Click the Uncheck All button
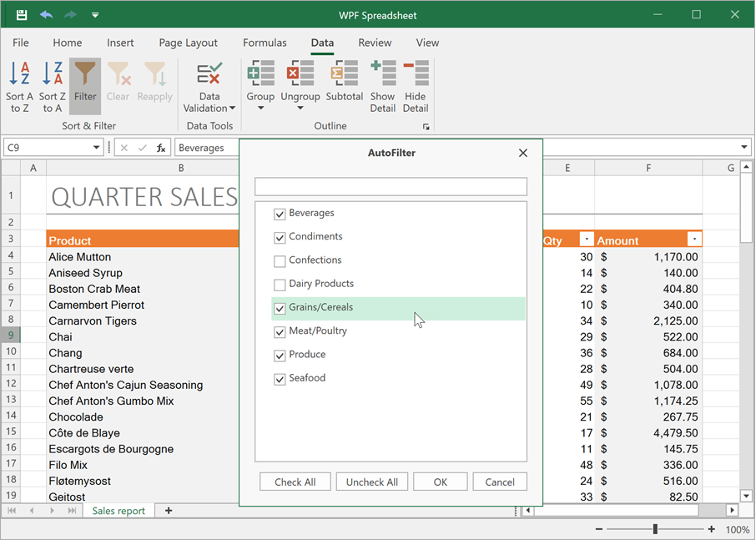Viewport: 756px width, 540px height. point(371,481)
